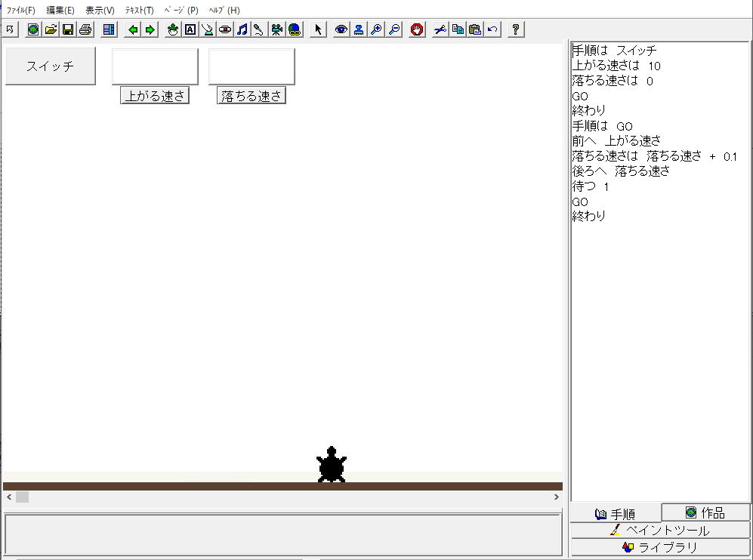753x560 pixels.
Task: Open the ペイントツール tab
Action: [660, 531]
